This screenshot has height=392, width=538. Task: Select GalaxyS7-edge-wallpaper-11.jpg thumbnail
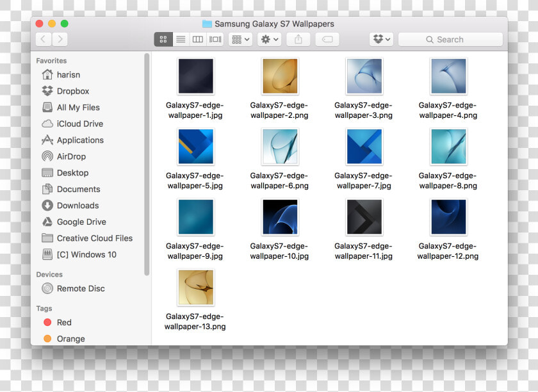(x=364, y=217)
